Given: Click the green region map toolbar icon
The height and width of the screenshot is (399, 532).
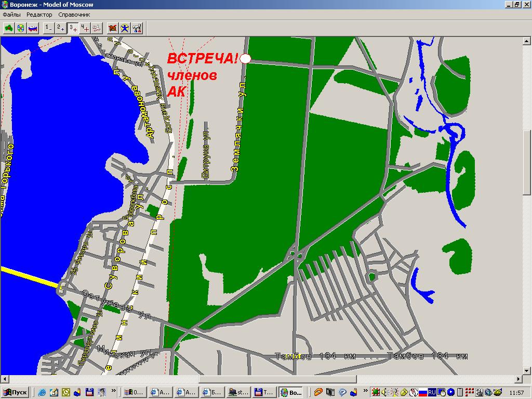Looking at the screenshot, I should tap(8, 28).
